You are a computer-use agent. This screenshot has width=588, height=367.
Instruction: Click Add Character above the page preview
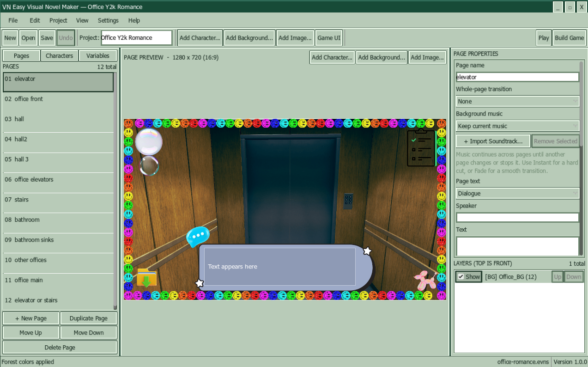[x=332, y=57]
